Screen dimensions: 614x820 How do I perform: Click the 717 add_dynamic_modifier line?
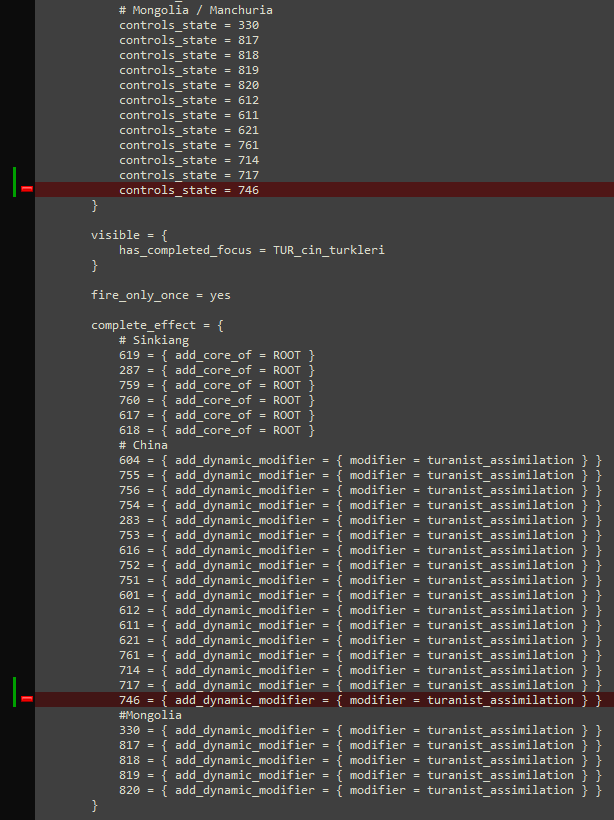pyautogui.click(x=360, y=685)
